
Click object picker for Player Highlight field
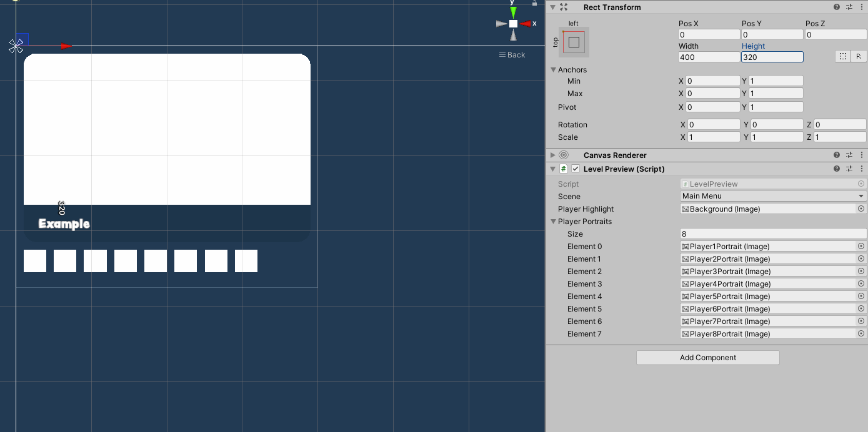tap(861, 209)
